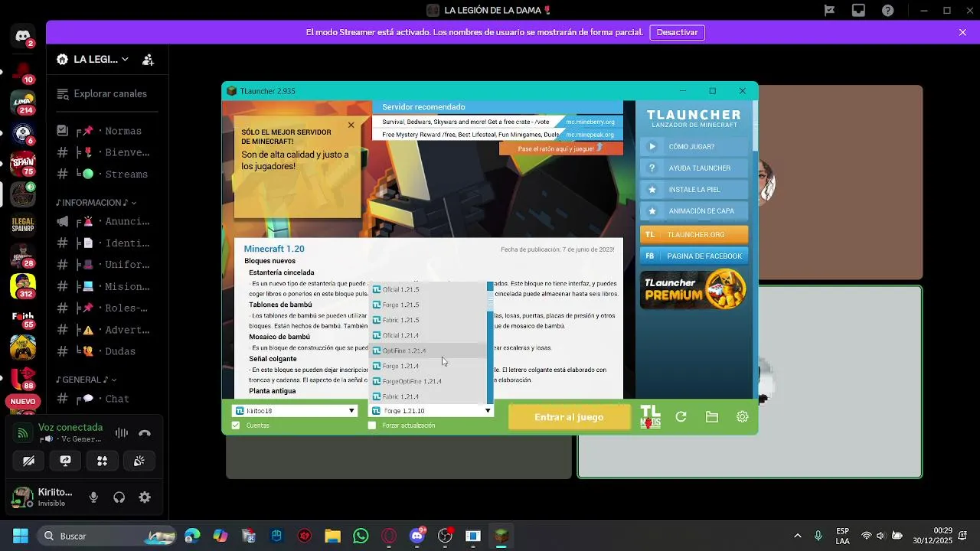Screen dimensions: 980x551
Task: Open the Mision... channel
Action: pyautogui.click(x=107, y=286)
